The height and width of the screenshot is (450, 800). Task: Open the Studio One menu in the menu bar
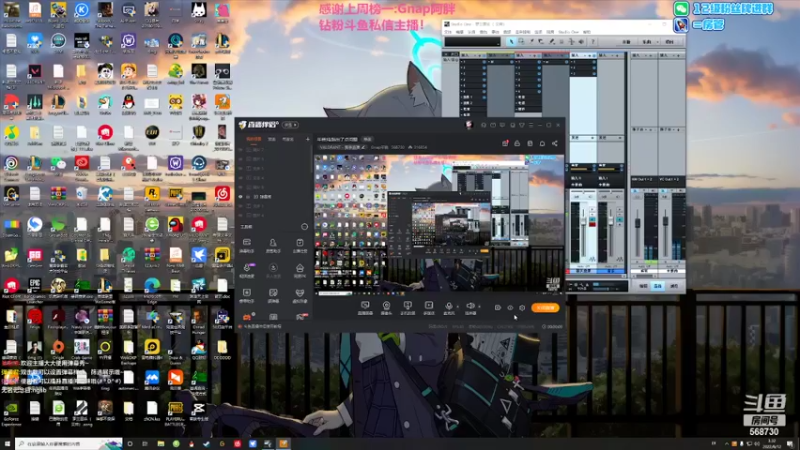[x=568, y=32]
